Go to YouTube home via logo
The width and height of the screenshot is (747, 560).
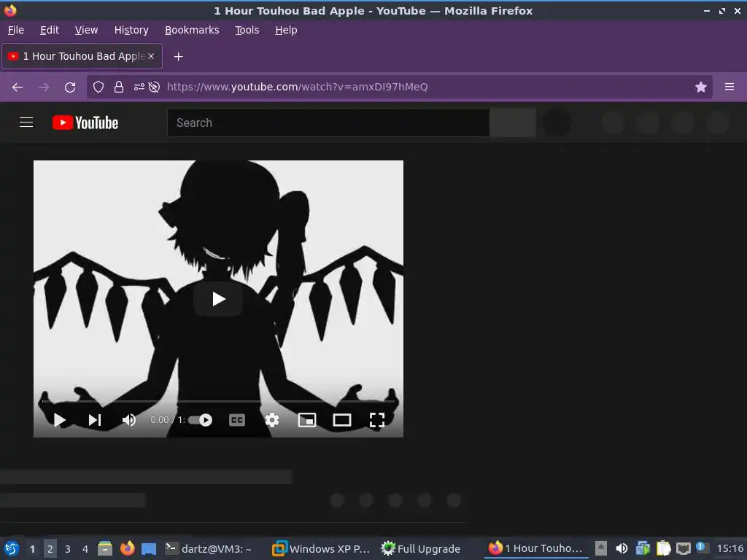click(x=85, y=122)
